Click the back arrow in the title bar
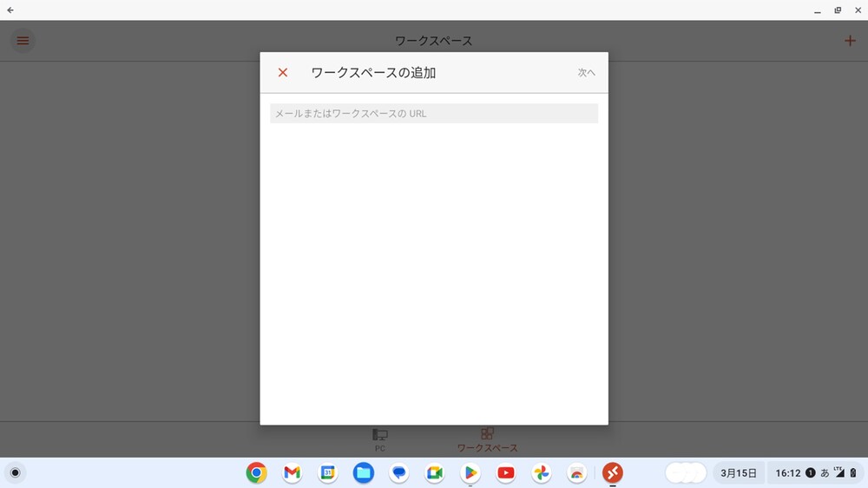 [10, 10]
